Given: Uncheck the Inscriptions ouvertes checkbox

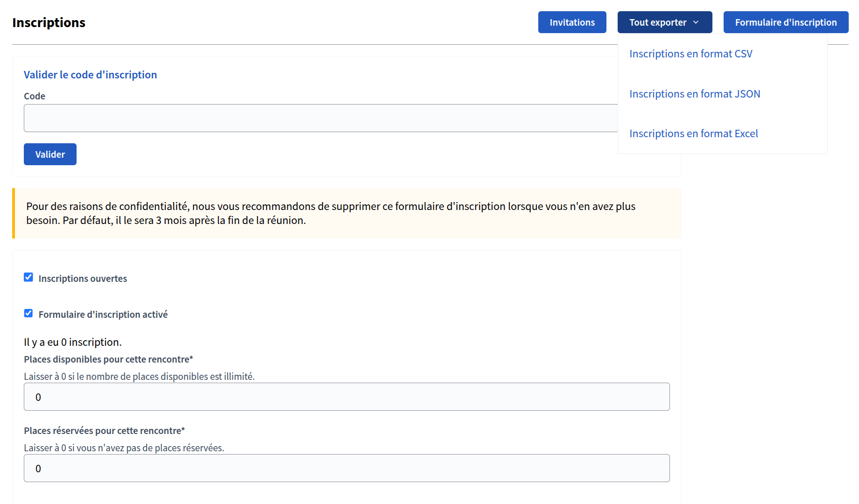Looking at the screenshot, I should (x=28, y=277).
